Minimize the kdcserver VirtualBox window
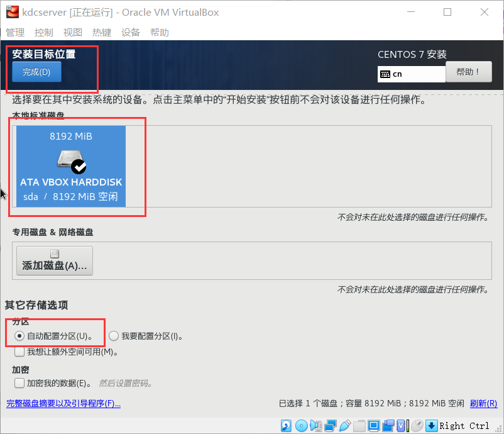The height and width of the screenshot is (434, 504). (411, 12)
